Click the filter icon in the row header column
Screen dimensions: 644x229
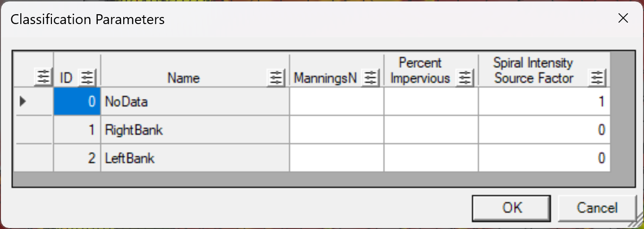(x=43, y=77)
